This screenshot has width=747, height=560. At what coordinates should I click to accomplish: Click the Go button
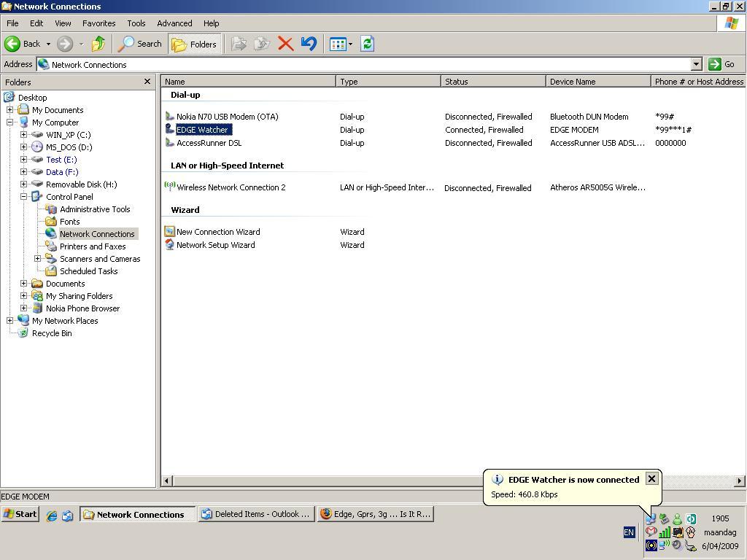coord(721,64)
